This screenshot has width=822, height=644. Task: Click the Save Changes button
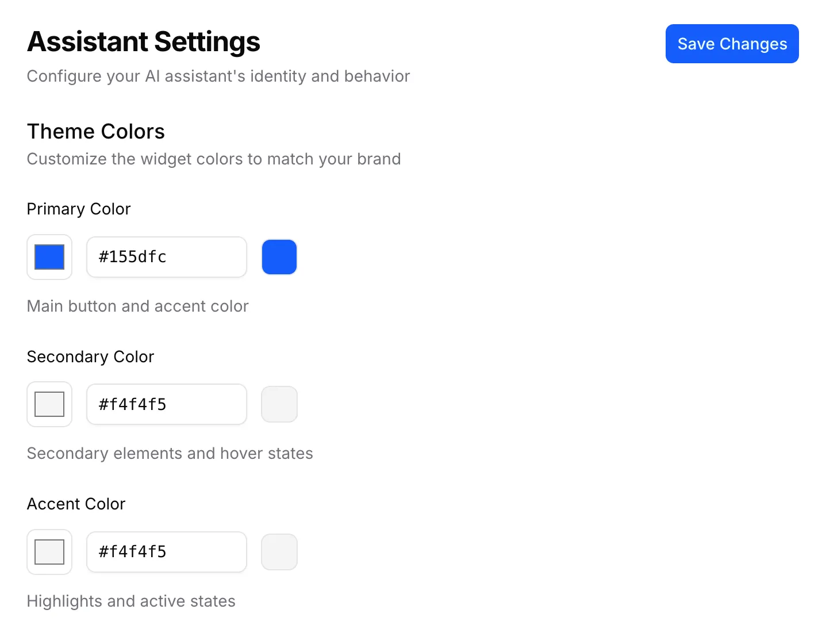click(732, 44)
